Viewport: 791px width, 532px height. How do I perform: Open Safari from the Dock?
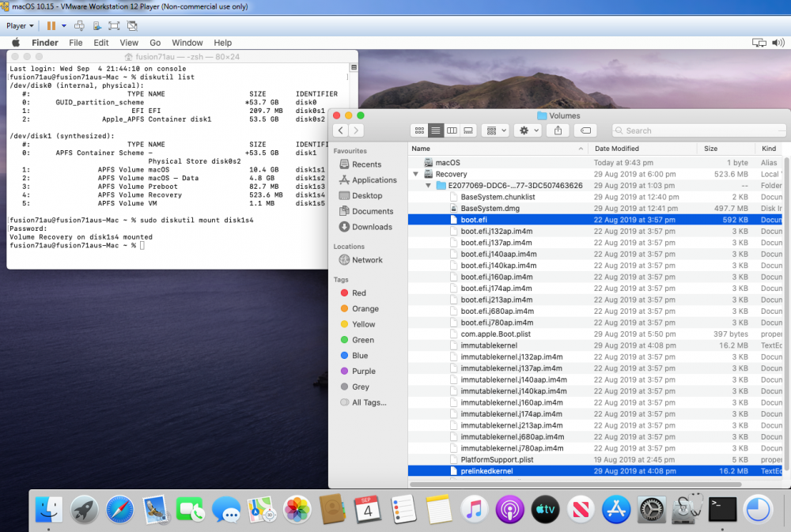(120, 510)
